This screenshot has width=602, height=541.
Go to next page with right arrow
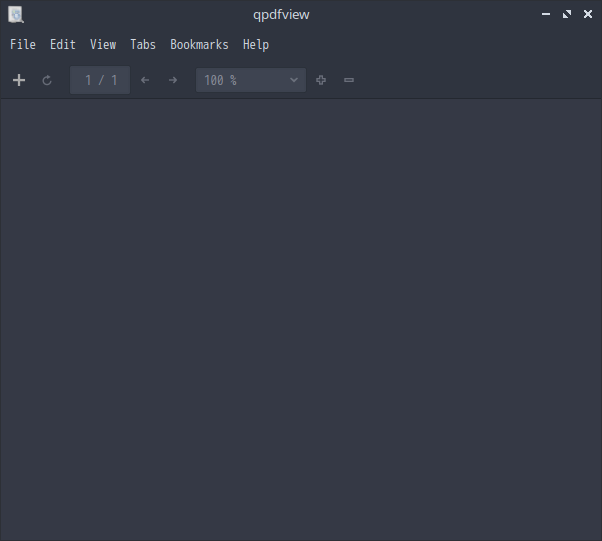tap(173, 80)
